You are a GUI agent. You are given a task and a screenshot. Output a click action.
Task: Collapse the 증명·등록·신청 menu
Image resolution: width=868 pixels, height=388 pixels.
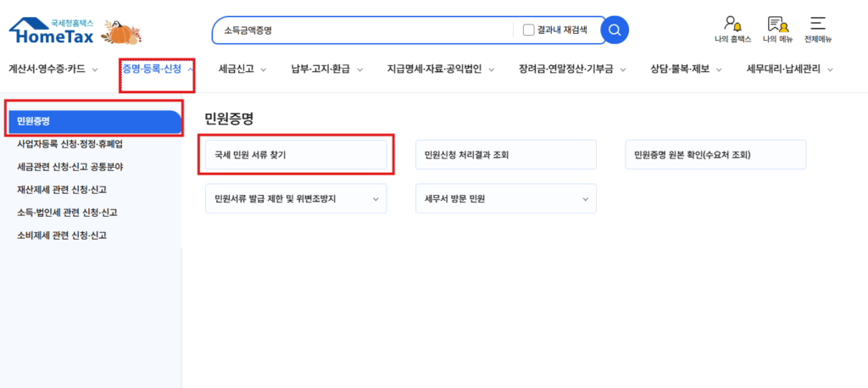158,69
